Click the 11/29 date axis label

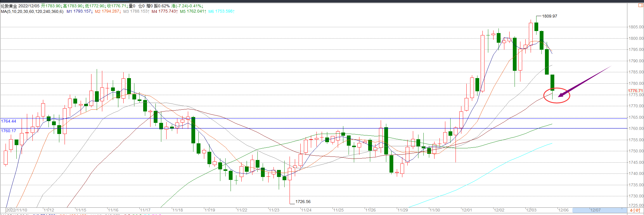point(403,210)
